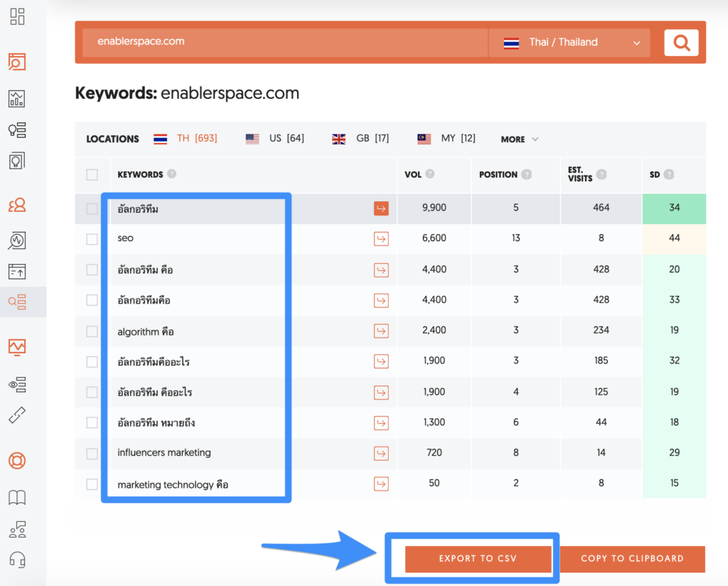The height and width of the screenshot is (586, 728).
Task: Open the backlinks chain link sidebar icon
Action: 17,415
